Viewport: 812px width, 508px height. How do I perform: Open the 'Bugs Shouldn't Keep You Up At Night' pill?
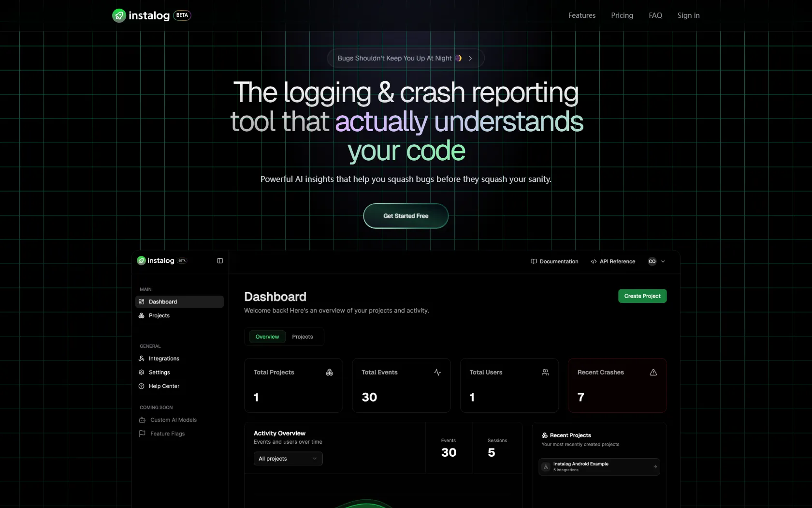pos(406,58)
